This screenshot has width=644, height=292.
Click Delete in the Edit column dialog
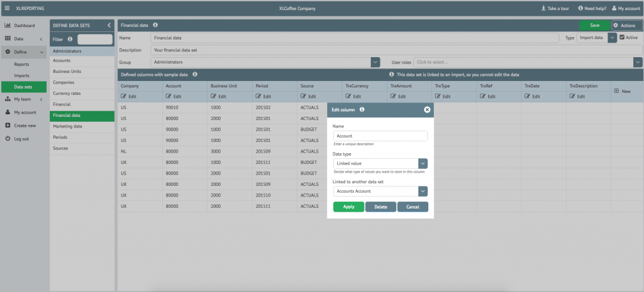click(x=380, y=207)
